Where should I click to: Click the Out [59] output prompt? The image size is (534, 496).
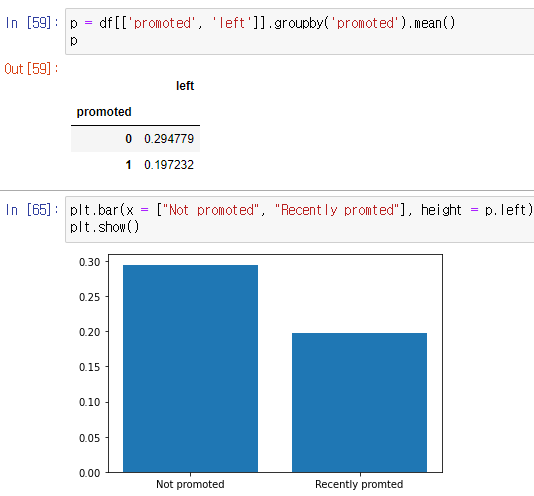tap(31, 69)
